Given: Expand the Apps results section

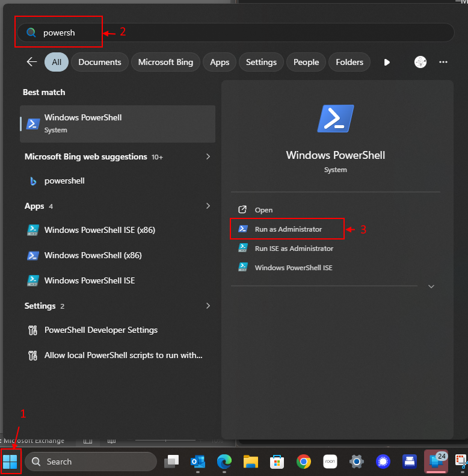Looking at the screenshot, I should (x=208, y=206).
